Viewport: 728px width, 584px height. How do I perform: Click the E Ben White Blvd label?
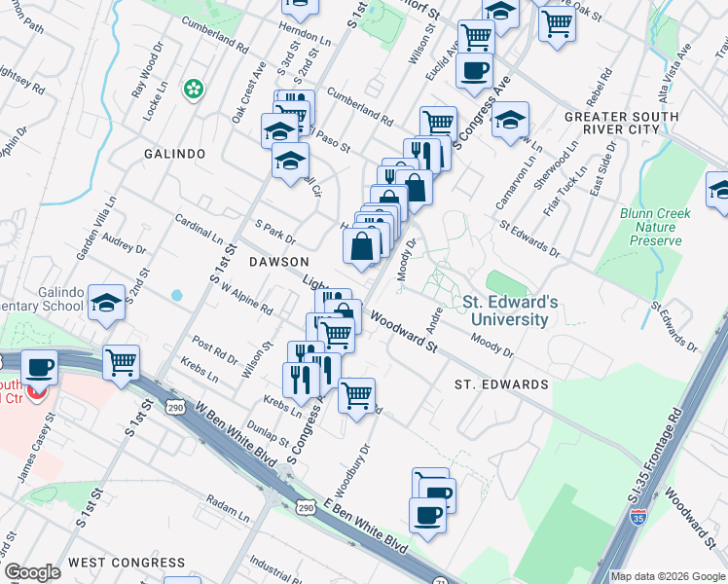[365, 526]
